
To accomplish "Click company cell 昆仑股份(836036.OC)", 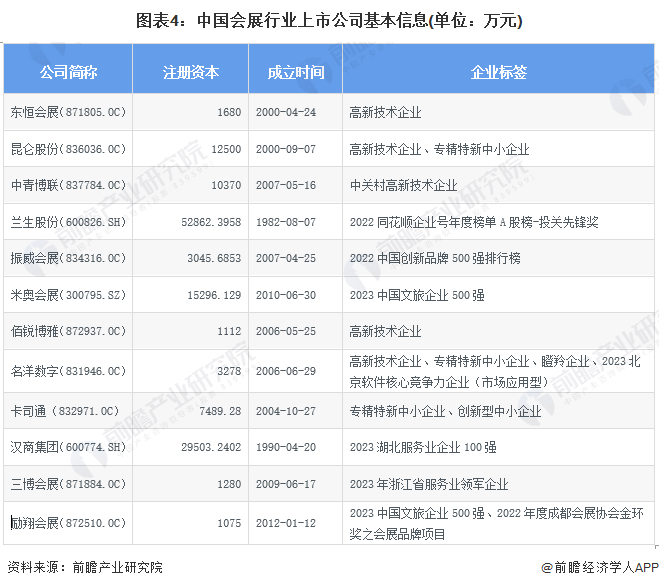I will click(68, 149).
